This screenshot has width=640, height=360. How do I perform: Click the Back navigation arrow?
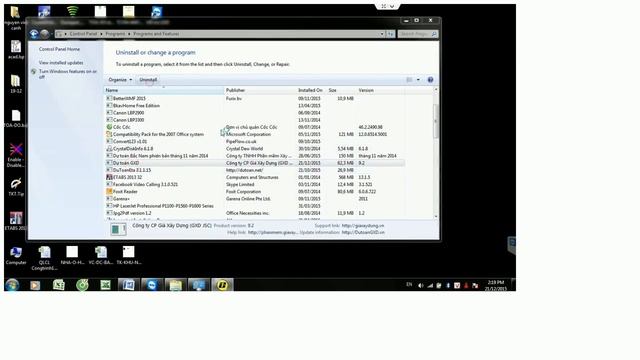(x=34, y=34)
